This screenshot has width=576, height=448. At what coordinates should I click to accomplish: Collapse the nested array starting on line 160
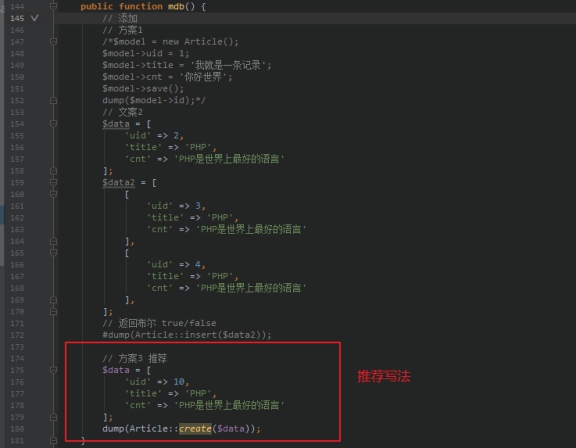pos(53,194)
